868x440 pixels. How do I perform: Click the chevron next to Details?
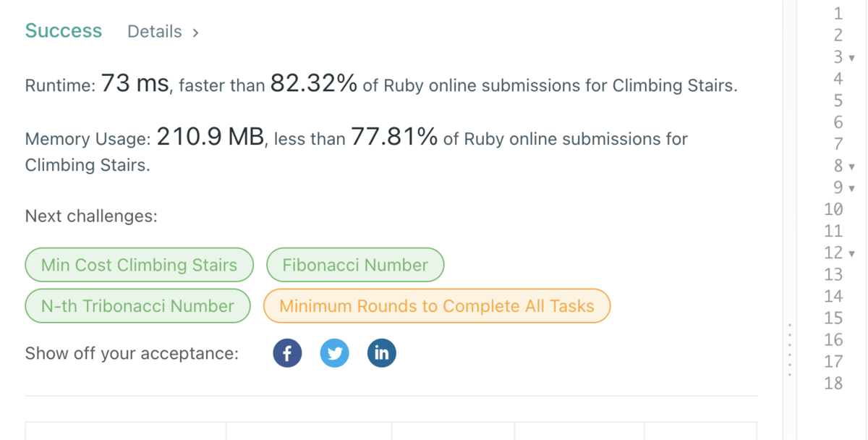[195, 33]
